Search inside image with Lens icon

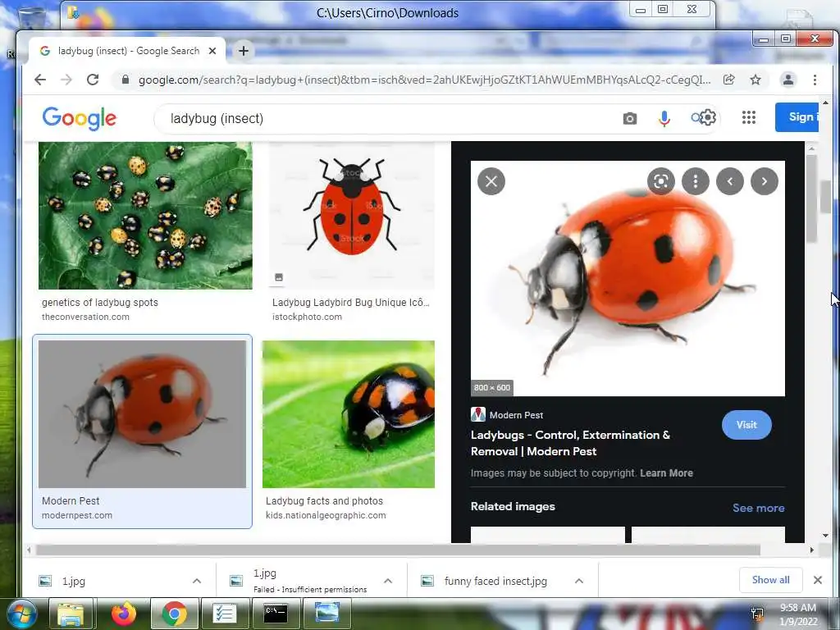point(661,181)
